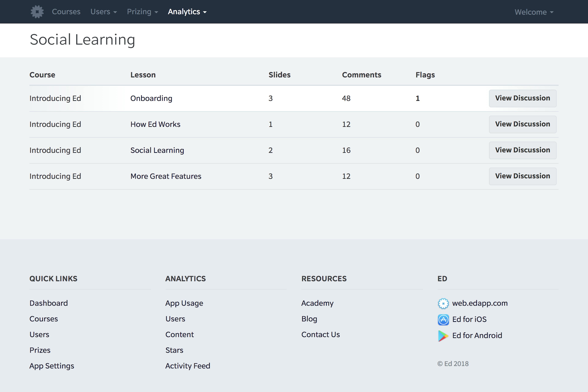Click the Resources footer heading

(324, 279)
